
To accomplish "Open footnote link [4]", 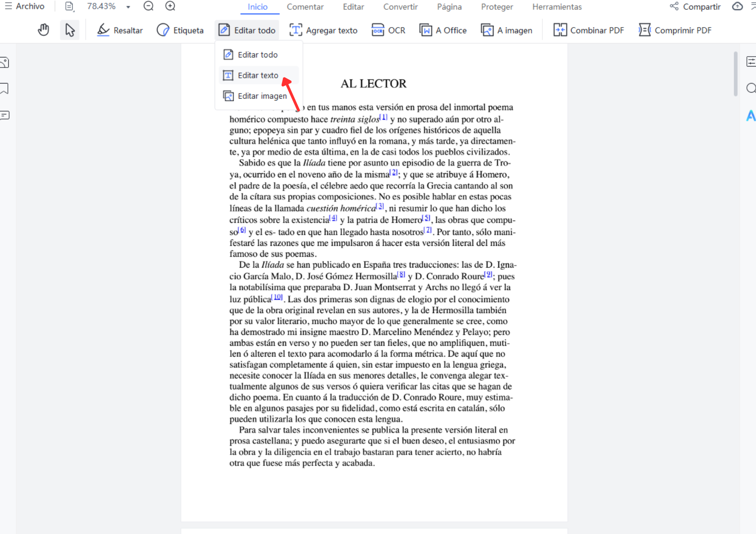I will tap(333, 218).
